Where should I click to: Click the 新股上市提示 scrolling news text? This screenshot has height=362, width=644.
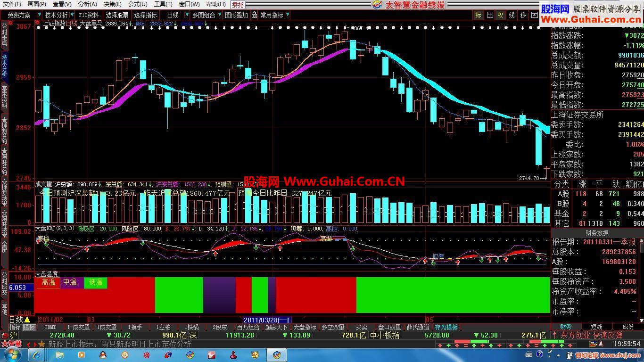click(120, 344)
